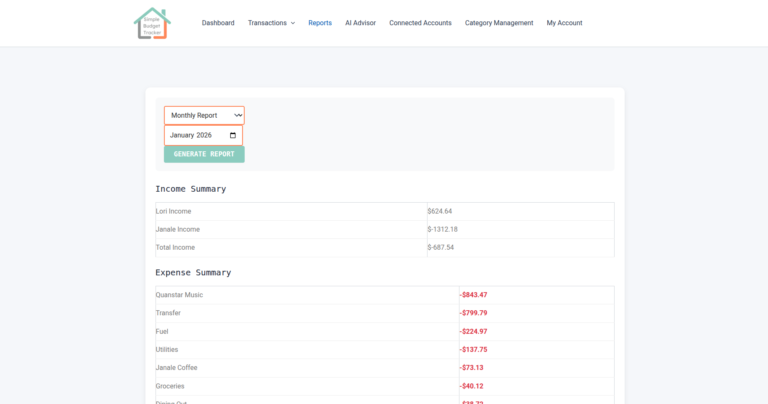Go to the Dashboard page

[218, 23]
